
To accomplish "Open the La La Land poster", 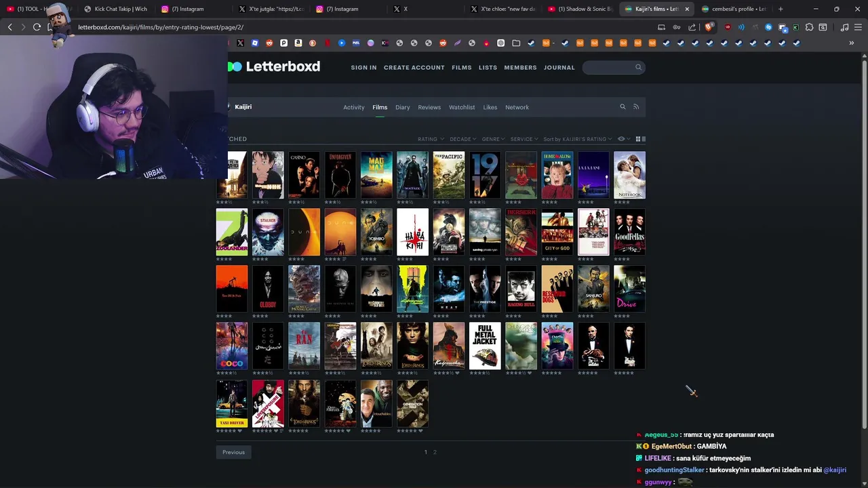I will click(x=593, y=175).
